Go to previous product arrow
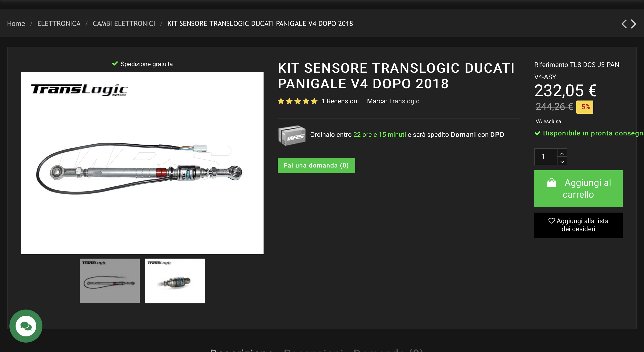Screen dimensions: 644x352 tap(624, 24)
